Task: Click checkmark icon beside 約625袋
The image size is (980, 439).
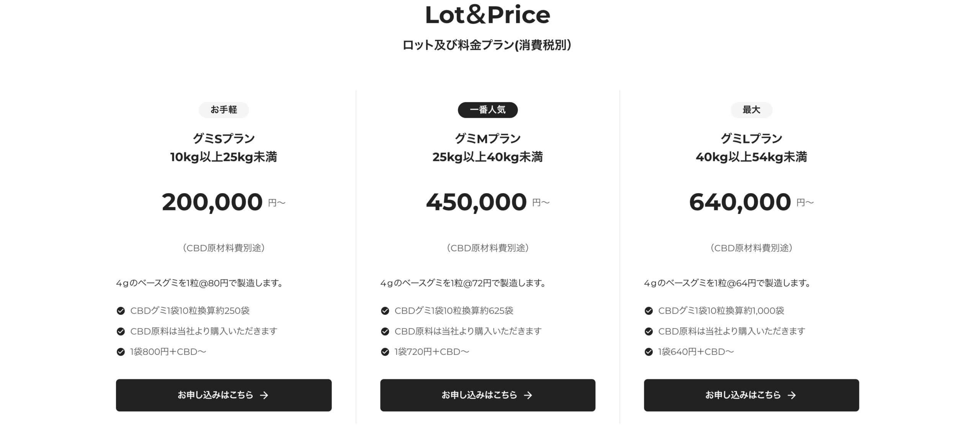Action: pyautogui.click(x=385, y=311)
